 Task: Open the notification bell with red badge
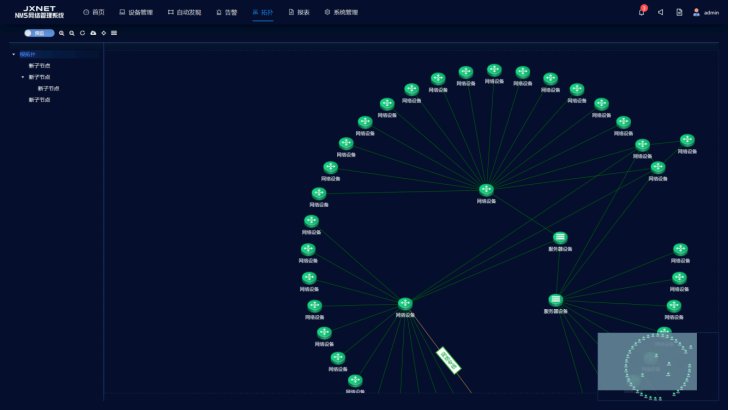(642, 12)
